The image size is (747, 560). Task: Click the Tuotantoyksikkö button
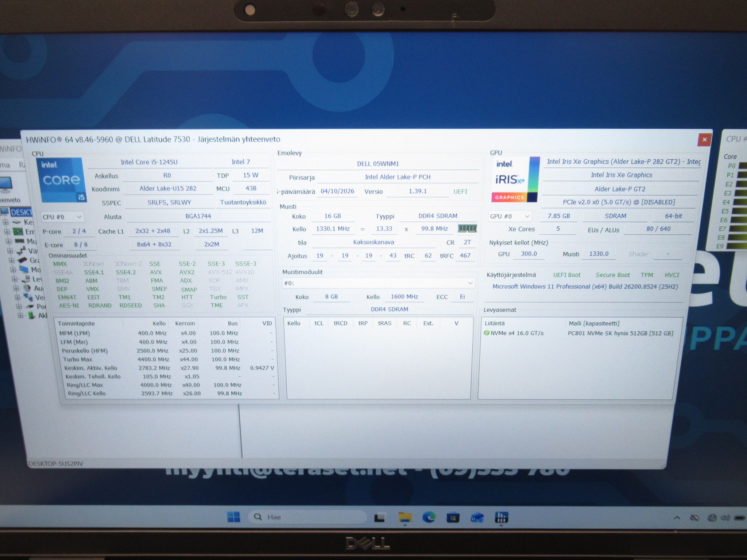pyautogui.click(x=243, y=202)
